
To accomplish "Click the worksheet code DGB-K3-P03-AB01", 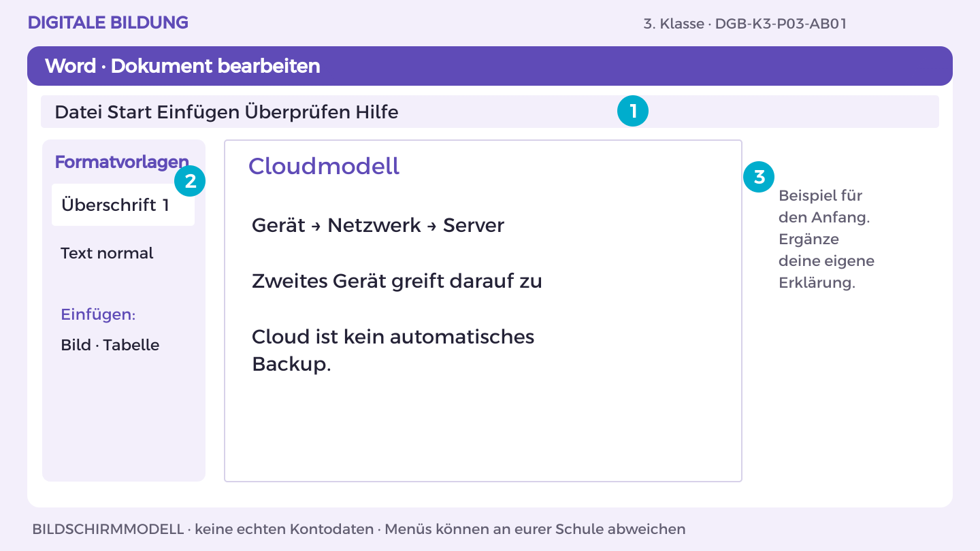I will [781, 24].
